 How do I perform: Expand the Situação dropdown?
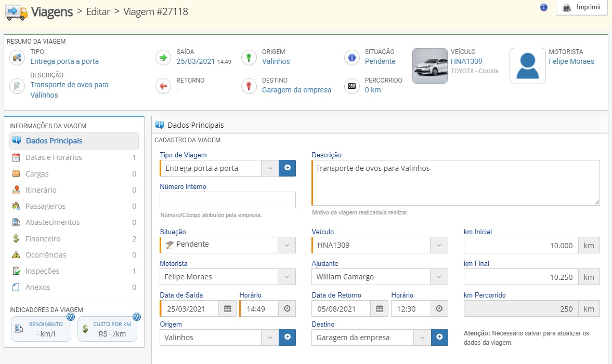(287, 245)
